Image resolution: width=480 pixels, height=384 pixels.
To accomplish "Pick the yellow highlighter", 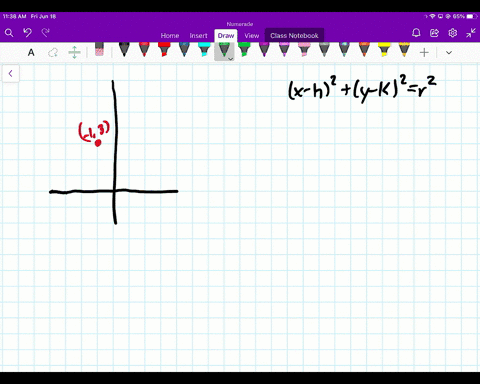I will (384, 49).
